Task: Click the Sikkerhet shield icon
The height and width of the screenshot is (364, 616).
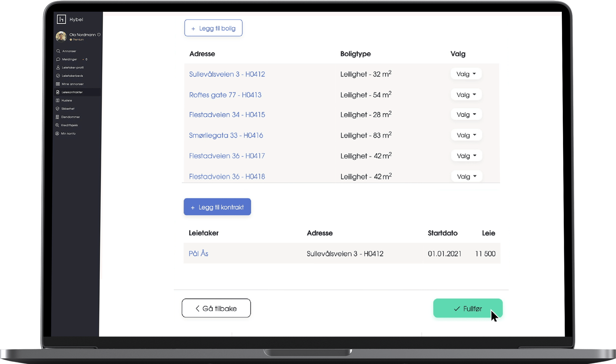Action: (x=57, y=109)
